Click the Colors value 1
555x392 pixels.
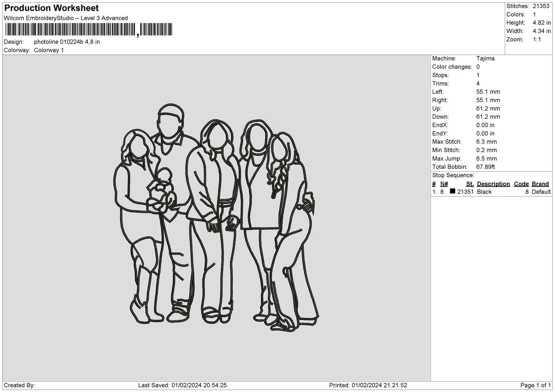[x=534, y=15]
